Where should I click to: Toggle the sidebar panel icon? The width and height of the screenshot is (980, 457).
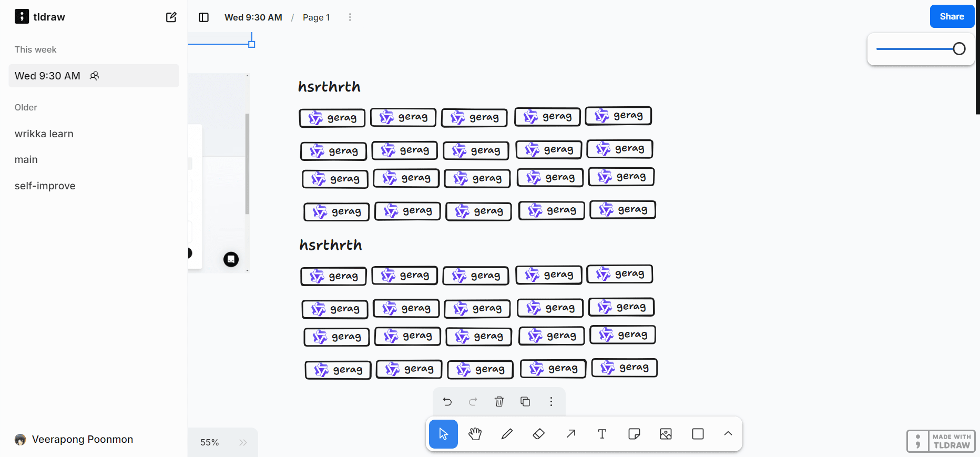pyautogui.click(x=204, y=17)
